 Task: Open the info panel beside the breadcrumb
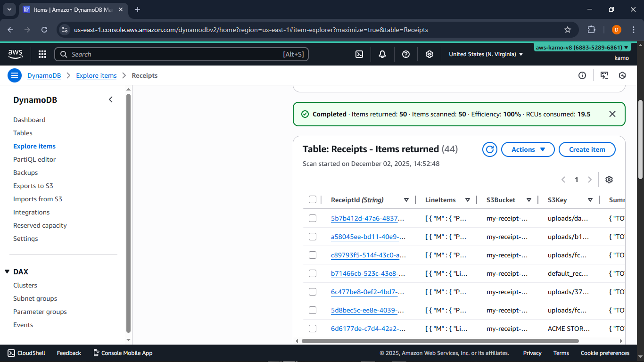coord(582,75)
